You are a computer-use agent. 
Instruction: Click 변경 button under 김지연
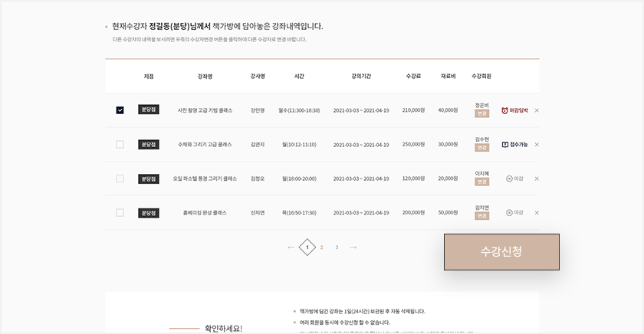click(481, 216)
